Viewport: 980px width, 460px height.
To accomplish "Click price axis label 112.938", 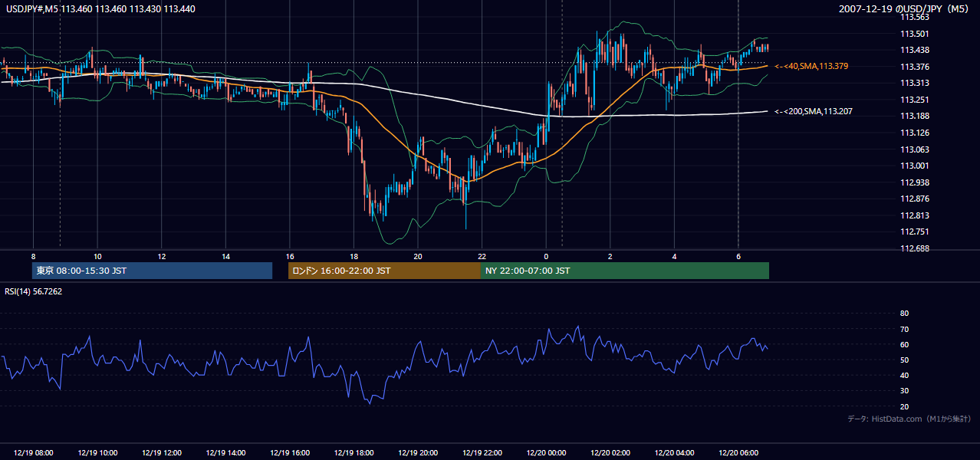I will pyautogui.click(x=915, y=182).
